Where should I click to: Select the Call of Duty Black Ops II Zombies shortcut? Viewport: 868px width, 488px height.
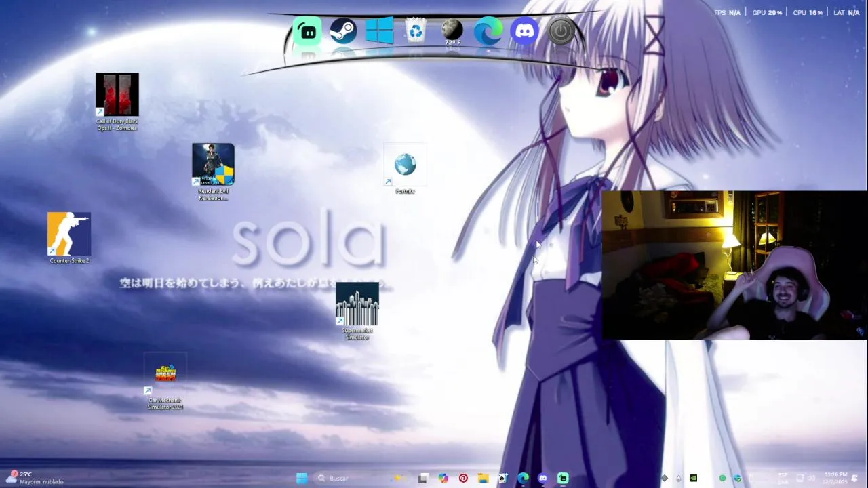click(x=117, y=102)
